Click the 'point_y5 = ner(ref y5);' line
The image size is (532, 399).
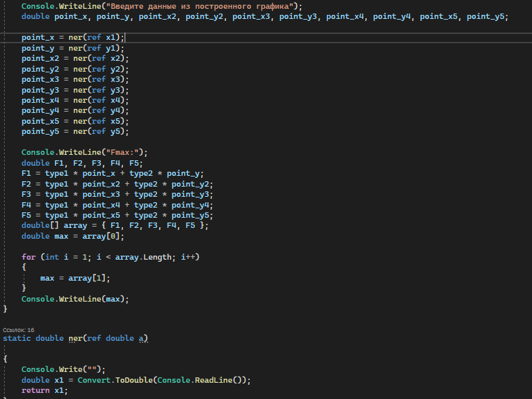(x=75, y=131)
